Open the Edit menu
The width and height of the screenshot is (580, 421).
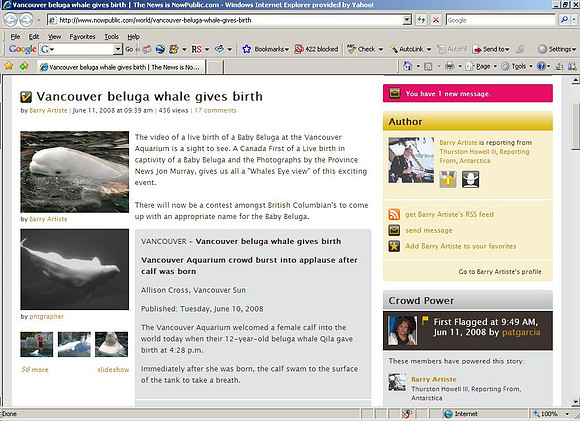click(x=34, y=37)
